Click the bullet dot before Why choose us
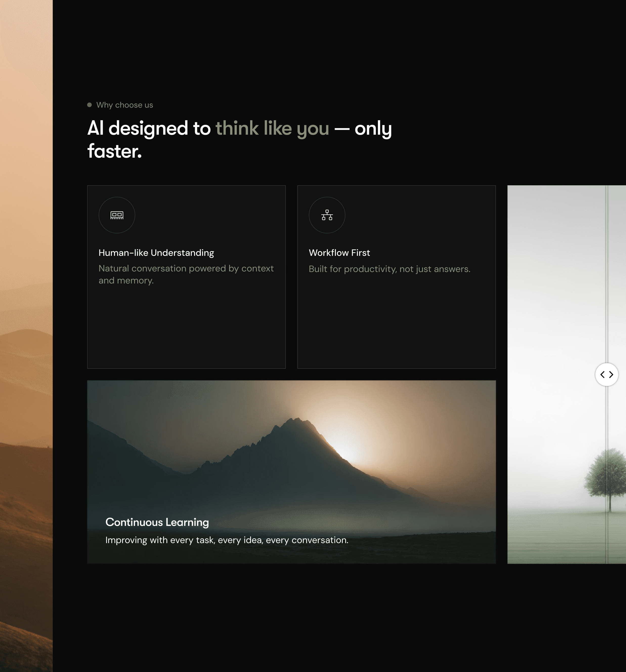The height and width of the screenshot is (672, 626). point(90,105)
